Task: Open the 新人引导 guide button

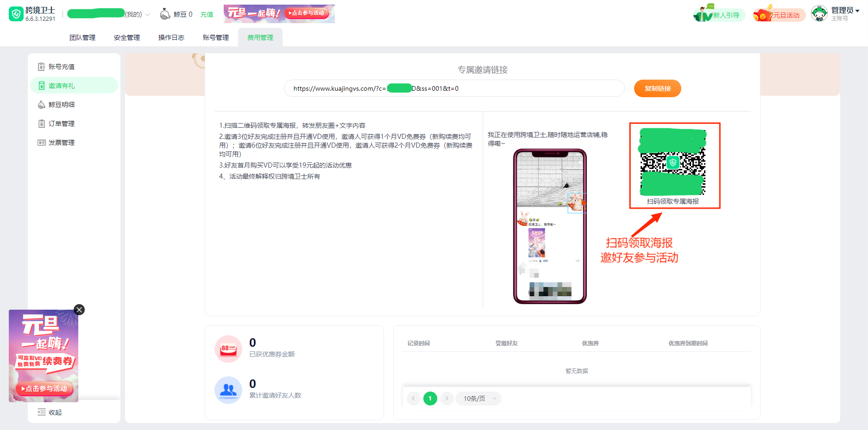Action: pos(719,15)
